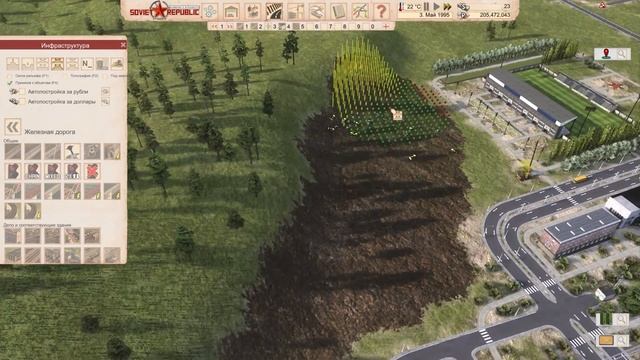Open the stacked layers icon in top toolbar
Screen dimensions: 640x360
pos(317,11)
